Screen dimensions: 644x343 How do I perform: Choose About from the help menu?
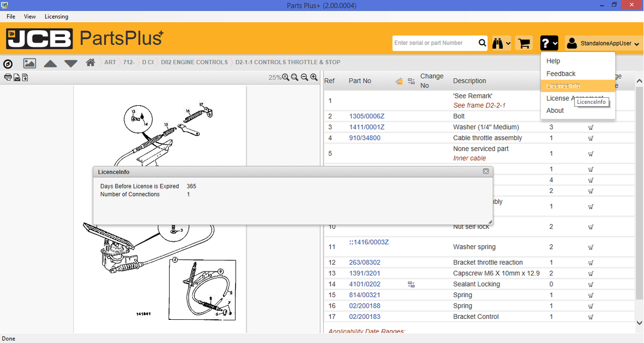(x=578, y=110)
